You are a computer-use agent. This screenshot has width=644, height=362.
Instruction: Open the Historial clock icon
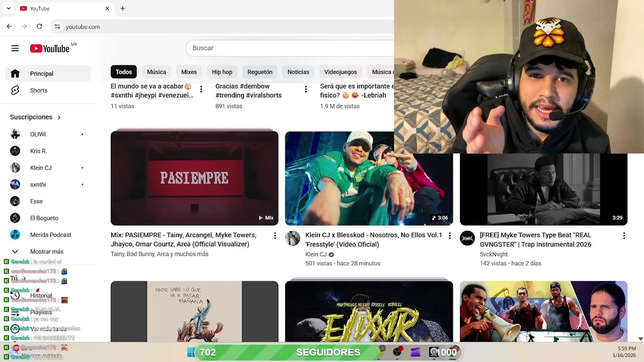(15, 296)
